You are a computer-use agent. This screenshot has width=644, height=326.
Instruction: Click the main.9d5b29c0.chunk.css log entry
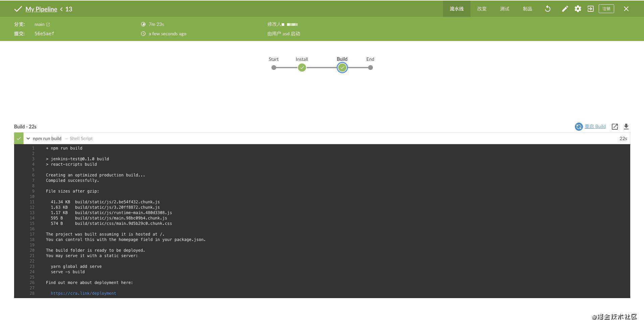tap(123, 223)
